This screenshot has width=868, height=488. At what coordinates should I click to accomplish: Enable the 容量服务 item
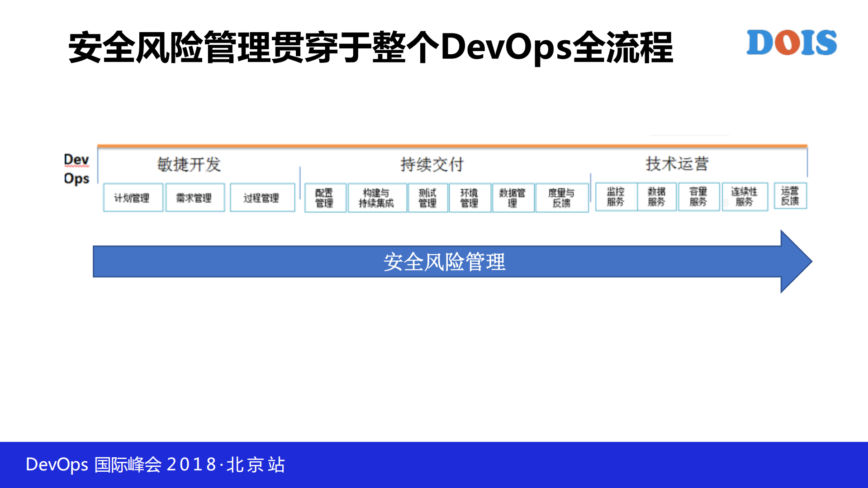pyautogui.click(x=699, y=197)
